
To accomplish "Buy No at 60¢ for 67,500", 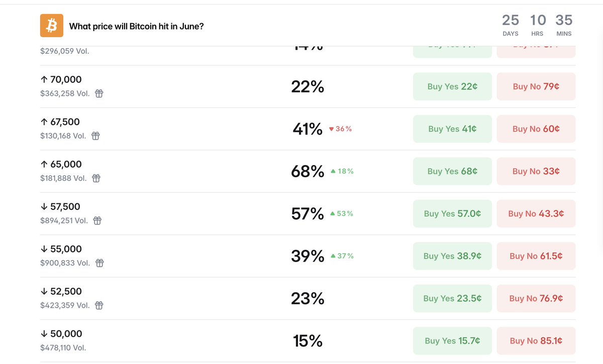I will click(536, 129).
